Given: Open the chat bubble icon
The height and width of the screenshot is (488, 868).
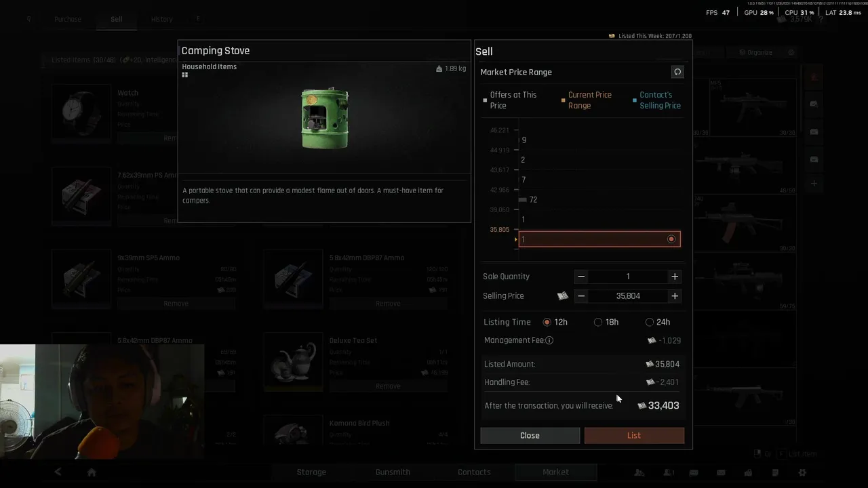Looking at the screenshot, I should click(694, 472).
